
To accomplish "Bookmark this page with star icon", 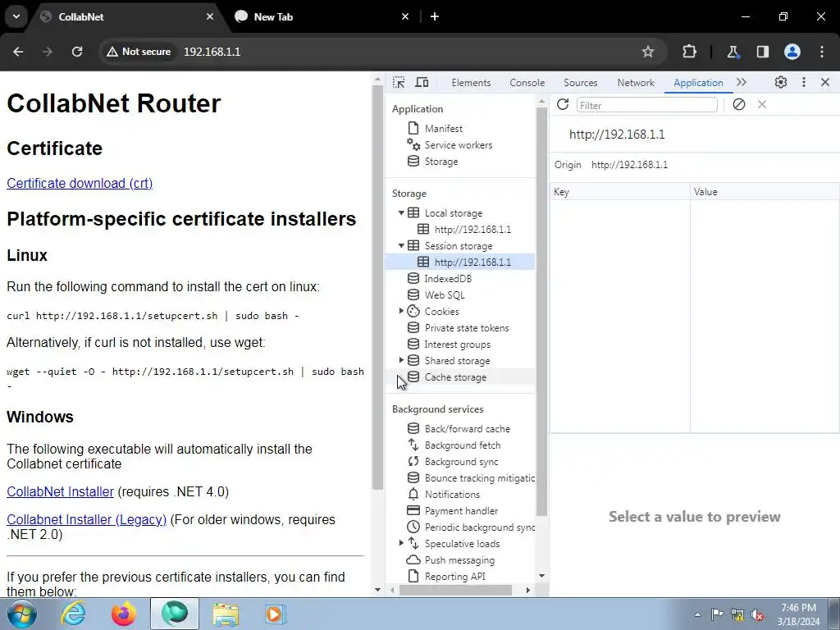I will pos(648,52).
